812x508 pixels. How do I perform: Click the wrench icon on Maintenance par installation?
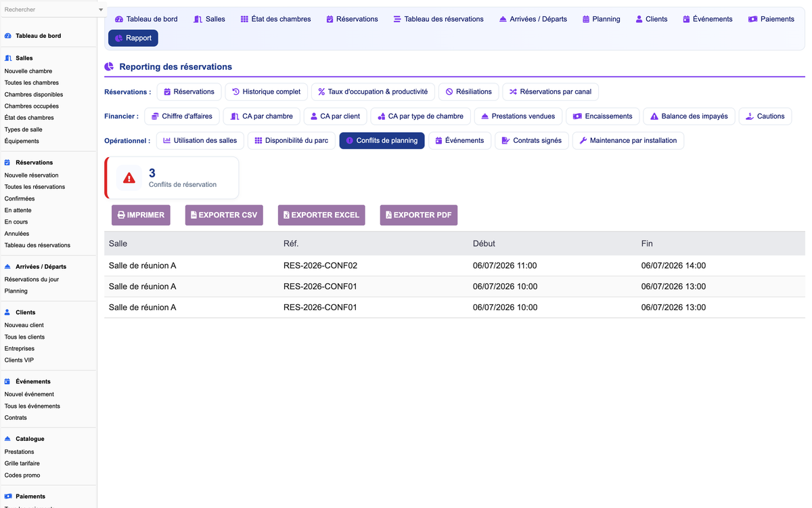click(583, 141)
